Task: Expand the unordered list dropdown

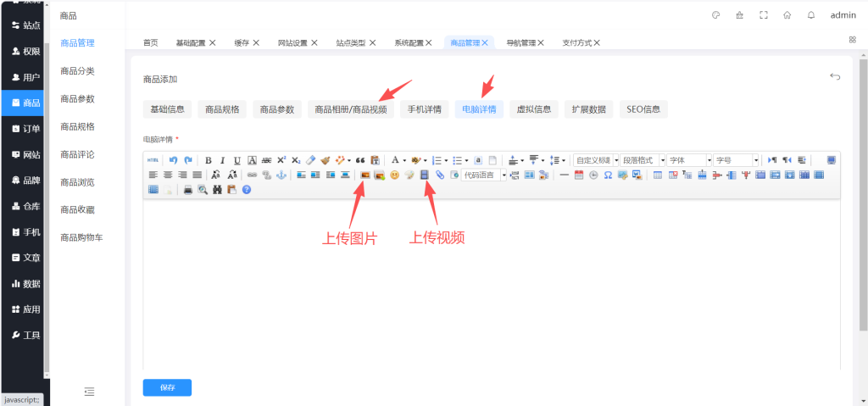Action: (x=467, y=161)
